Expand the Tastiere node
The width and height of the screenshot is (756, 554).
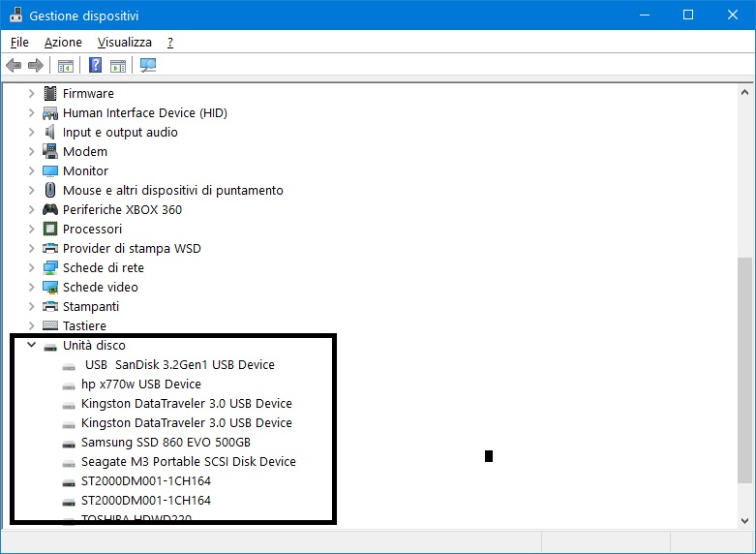click(x=31, y=325)
